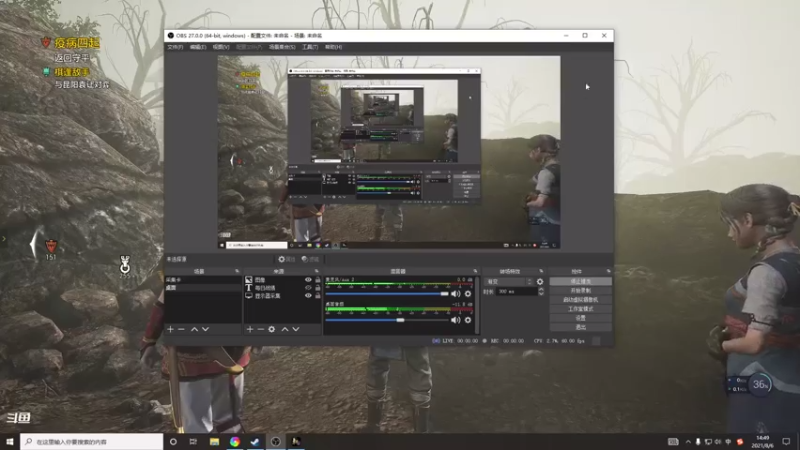Open Steam from the taskbar
The width and height of the screenshot is (800, 450).
click(255, 442)
